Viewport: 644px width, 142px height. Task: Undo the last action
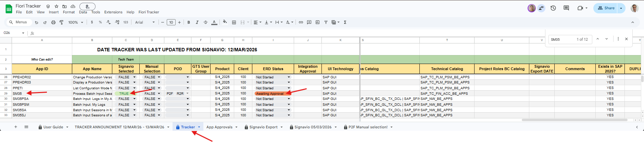point(36,22)
